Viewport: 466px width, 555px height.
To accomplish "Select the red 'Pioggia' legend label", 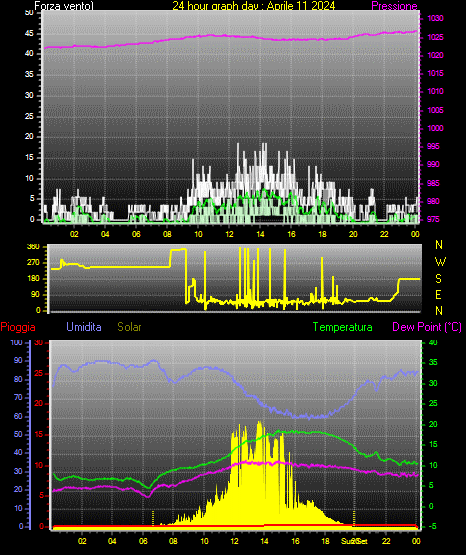I will (x=18, y=327).
